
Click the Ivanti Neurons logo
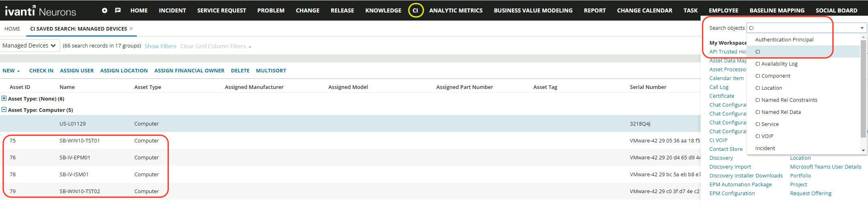pos(40,10)
